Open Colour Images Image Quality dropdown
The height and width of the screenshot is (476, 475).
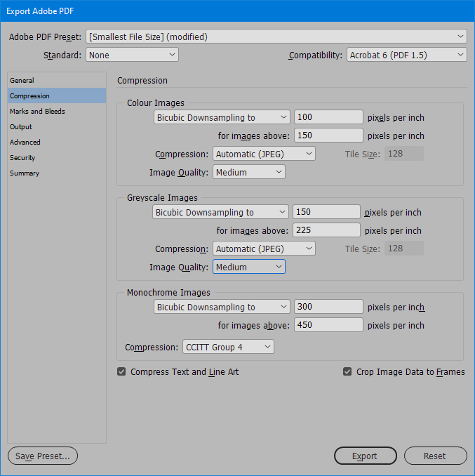tap(248, 172)
